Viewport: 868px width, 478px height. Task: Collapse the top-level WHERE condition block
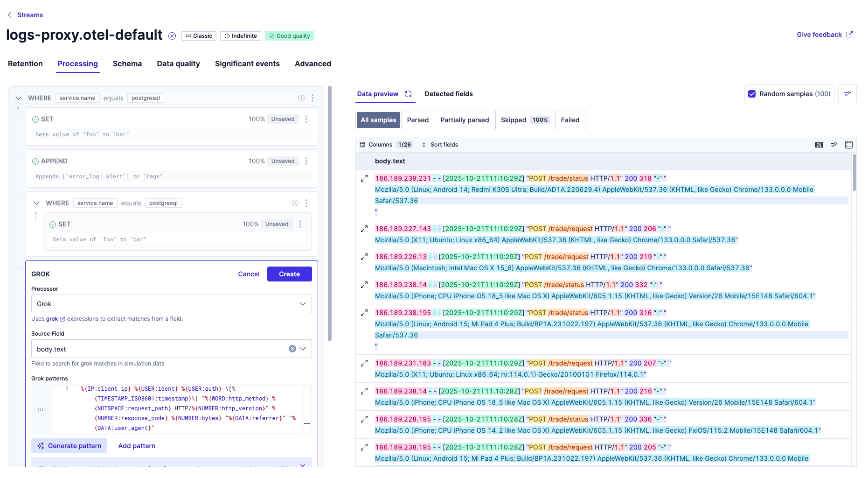click(19, 98)
